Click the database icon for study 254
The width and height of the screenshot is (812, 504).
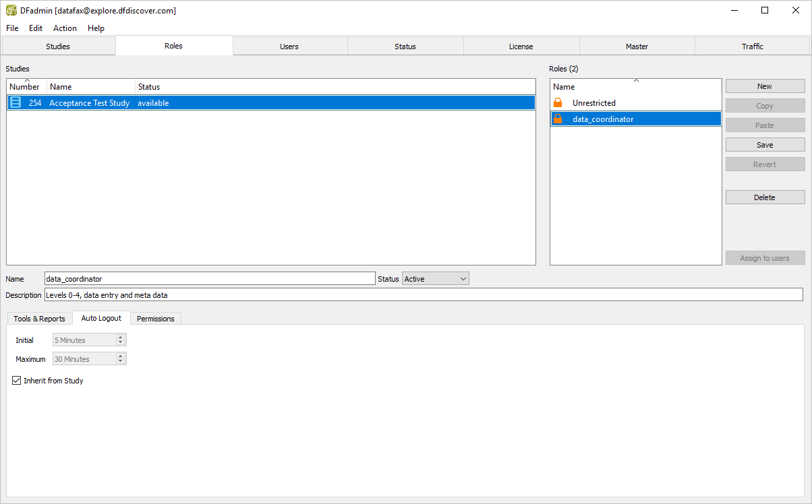coord(16,103)
